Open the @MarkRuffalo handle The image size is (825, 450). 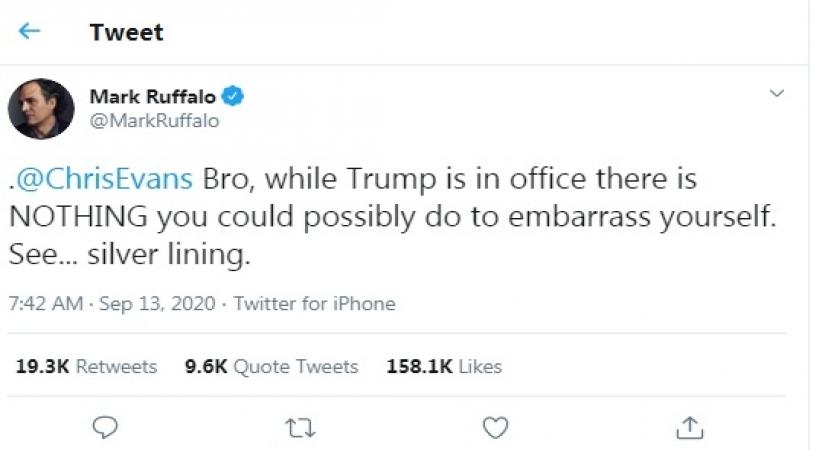pyautogui.click(x=154, y=121)
